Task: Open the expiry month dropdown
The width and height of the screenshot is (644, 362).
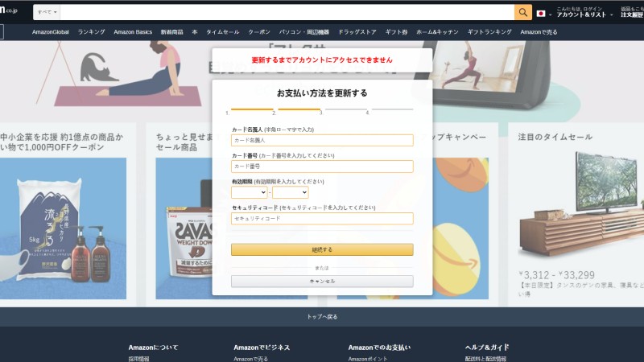Action: [250, 192]
